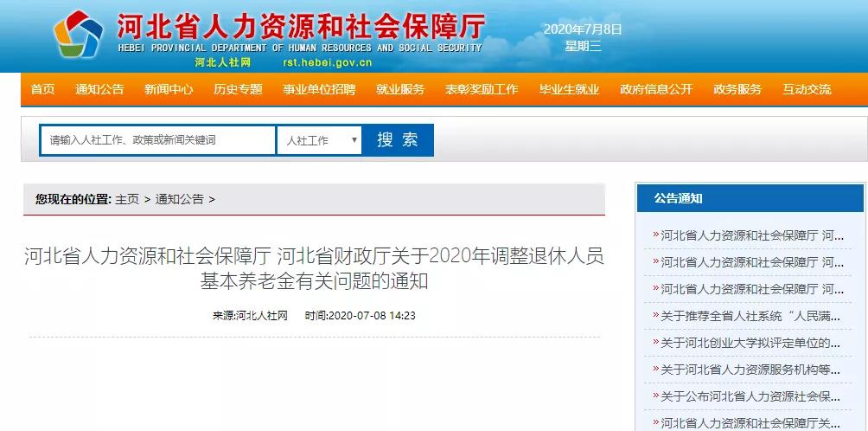Click the Hebei HRSS department logo icon

[x=78, y=34]
